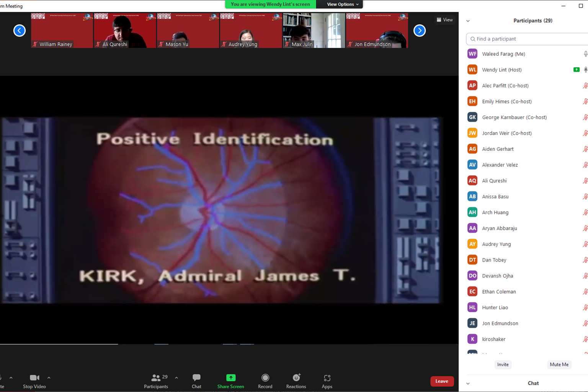588x392 pixels.
Task: Click the JE avatar in participant list
Action: pyautogui.click(x=472, y=323)
